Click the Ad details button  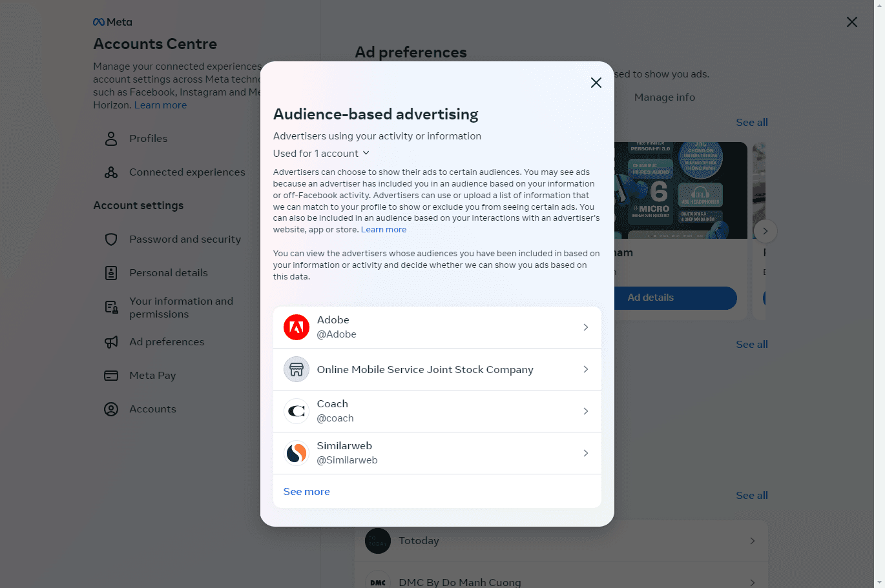[x=651, y=298]
